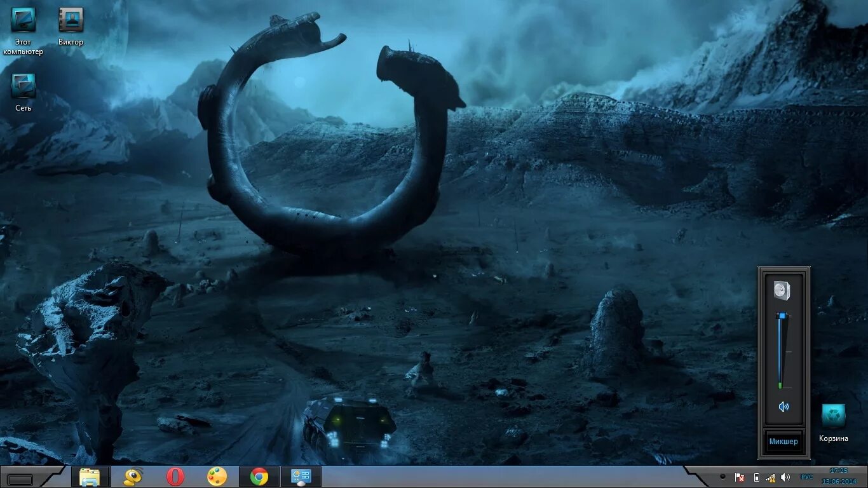Open the Сеть network desktop icon
The width and height of the screenshot is (868, 488).
pyautogui.click(x=24, y=93)
